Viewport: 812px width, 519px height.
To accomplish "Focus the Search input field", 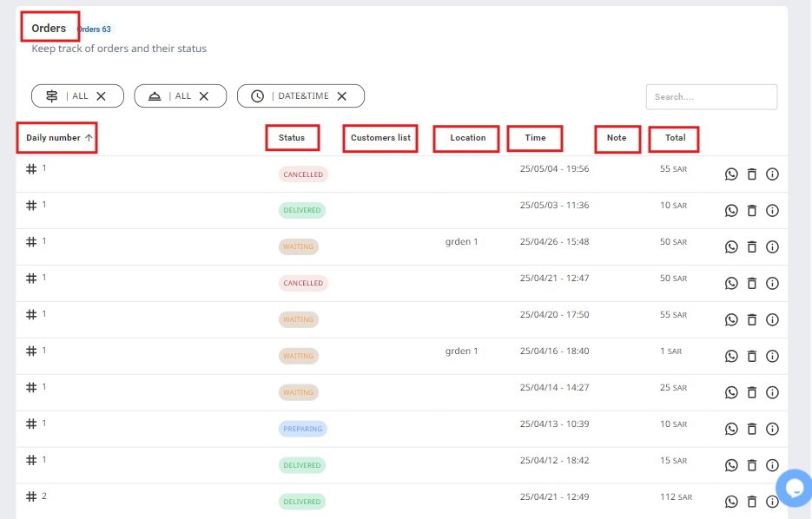I will coord(710,97).
